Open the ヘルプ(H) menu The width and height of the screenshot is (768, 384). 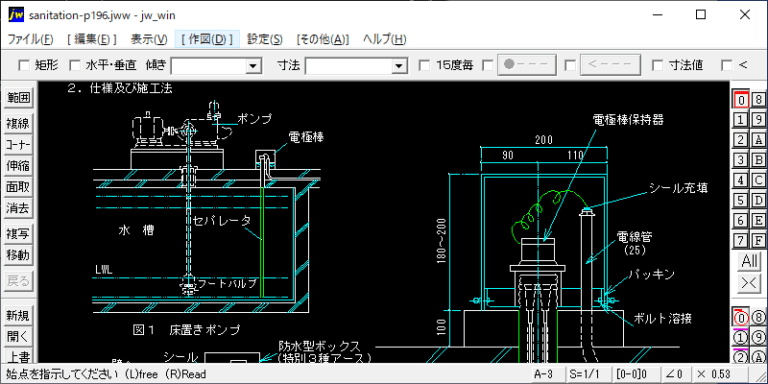[x=384, y=39]
